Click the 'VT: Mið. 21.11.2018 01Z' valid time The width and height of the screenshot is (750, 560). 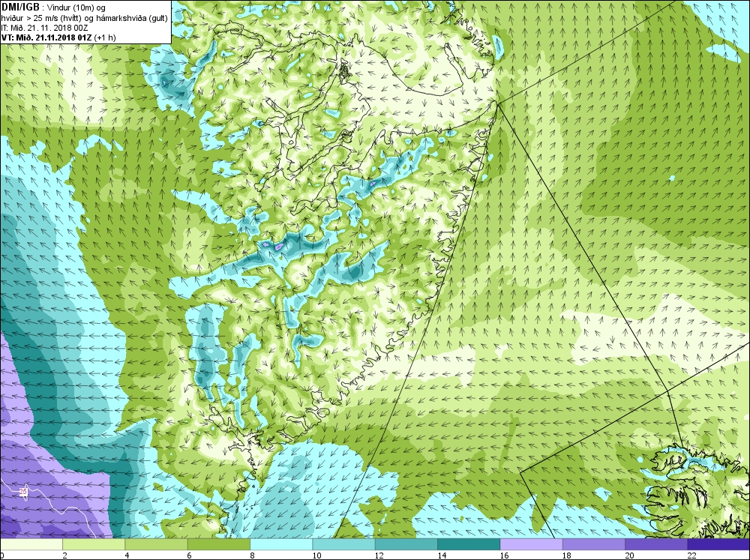(46, 37)
